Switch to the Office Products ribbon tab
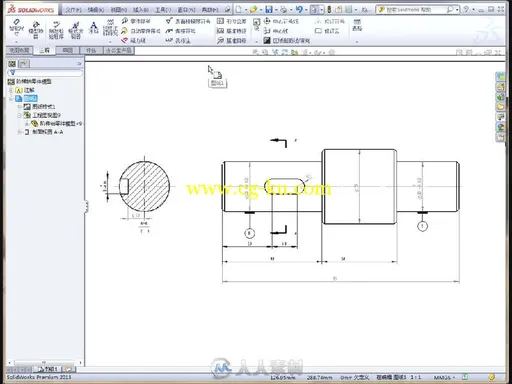 [119, 50]
